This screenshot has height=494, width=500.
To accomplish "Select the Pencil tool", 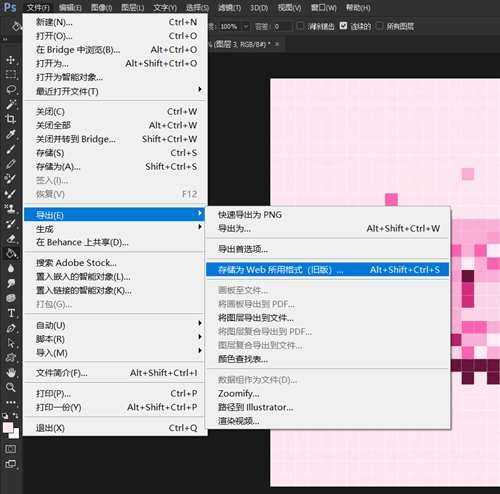I will (11, 164).
